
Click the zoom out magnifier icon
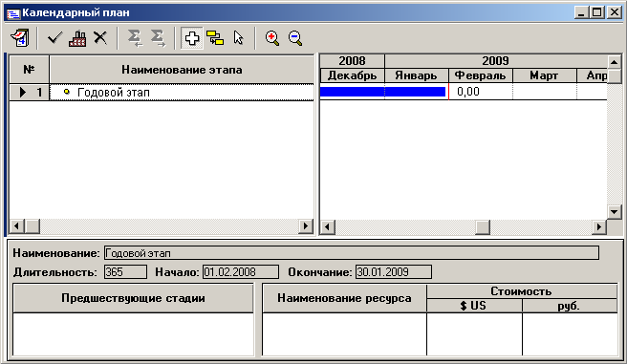click(295, 38)
